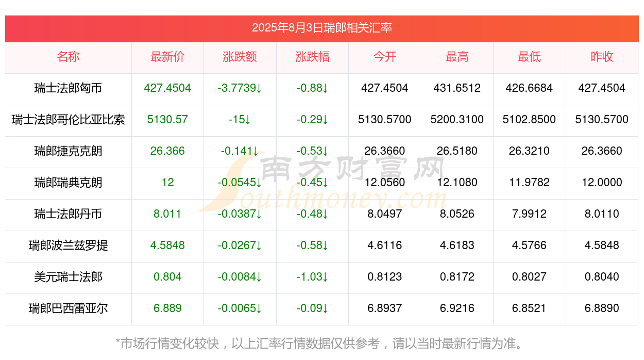Click the title 2025年8月3日瑞郎相关汇率
Screen dimensions: 644x360
point(322,28)
